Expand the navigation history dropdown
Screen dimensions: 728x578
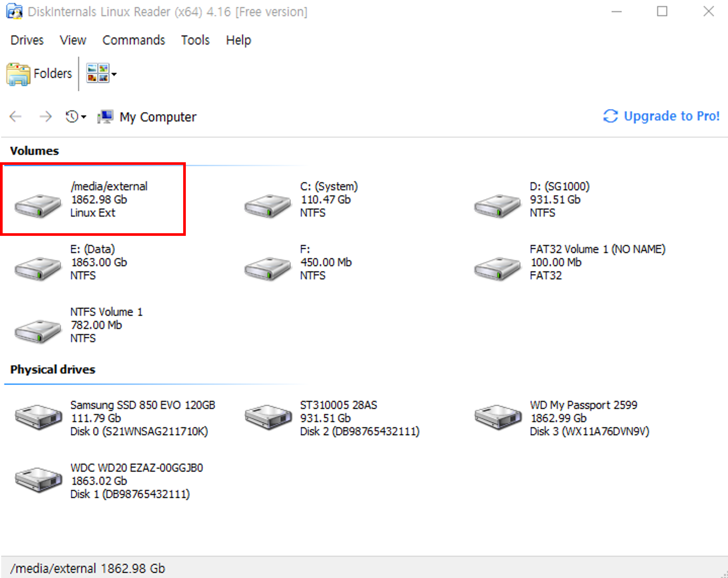[x=84, y=117]
